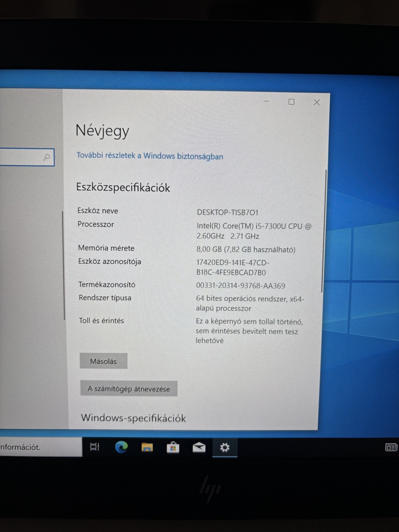Image resolution: width=399 pixels, height=532 pixels.
Task: Click the Memória mérete label
Action: (x=106, y=248)
